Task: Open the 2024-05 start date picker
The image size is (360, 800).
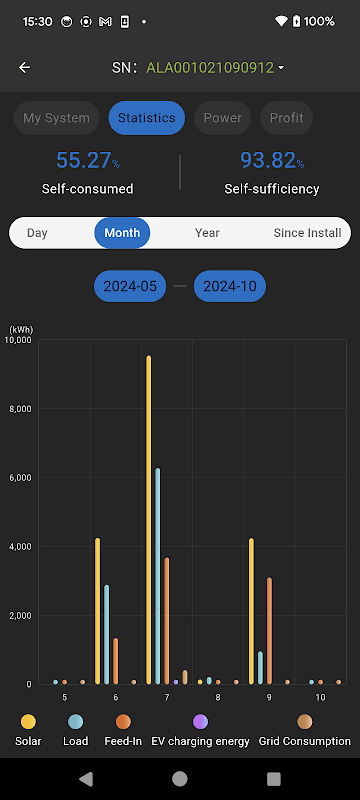Action: coord(130,286)
